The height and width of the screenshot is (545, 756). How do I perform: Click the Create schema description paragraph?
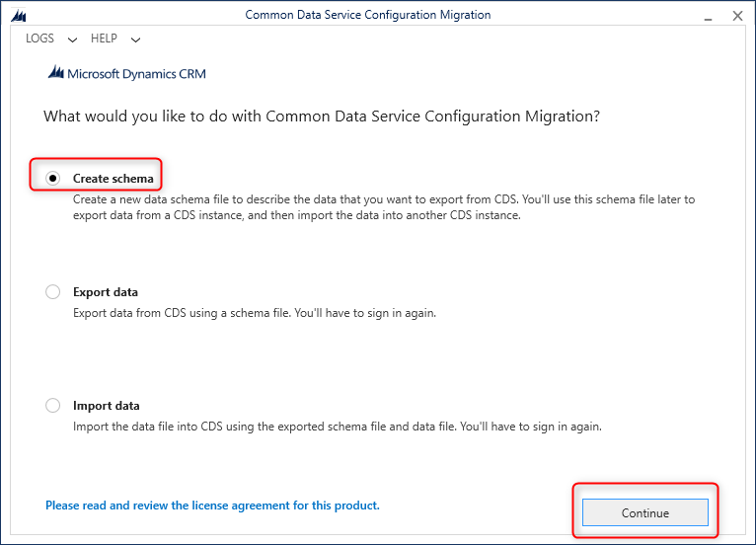coord(384,207)
